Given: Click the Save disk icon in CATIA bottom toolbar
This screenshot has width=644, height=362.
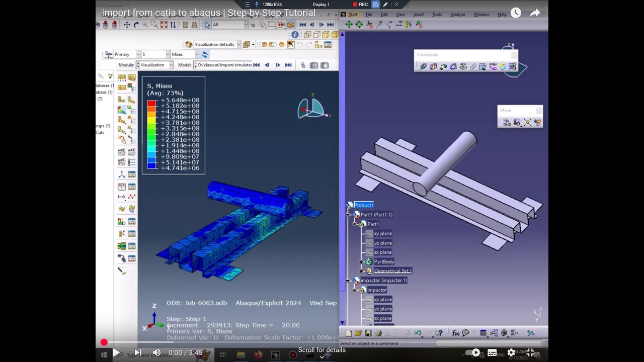Looking at the screenshot, I should point(368,333).
